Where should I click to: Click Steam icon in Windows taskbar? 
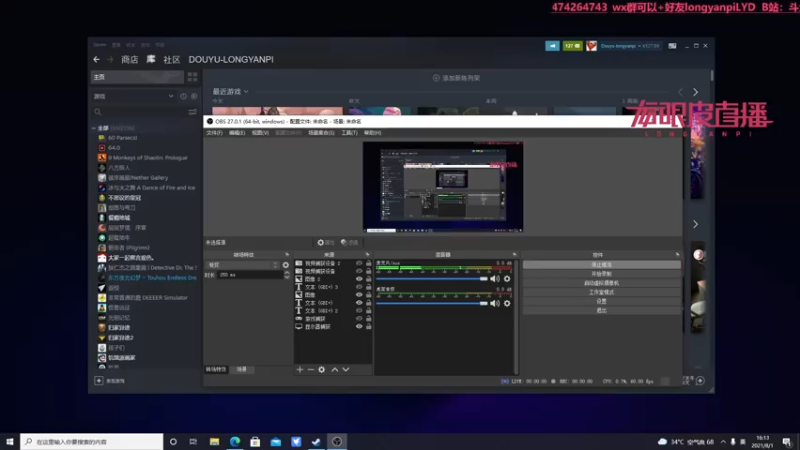click(316, 441)
